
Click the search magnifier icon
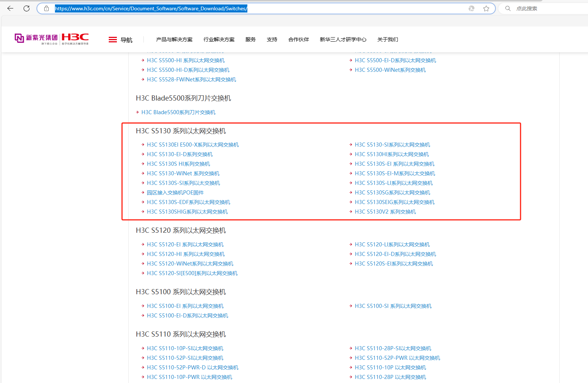tap(508, 8)
